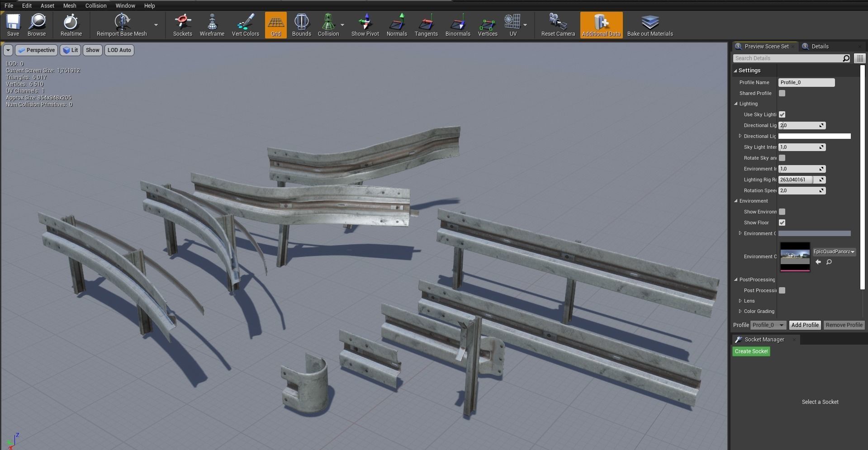
Task: Open the File menu
Action: coord(9,6)
